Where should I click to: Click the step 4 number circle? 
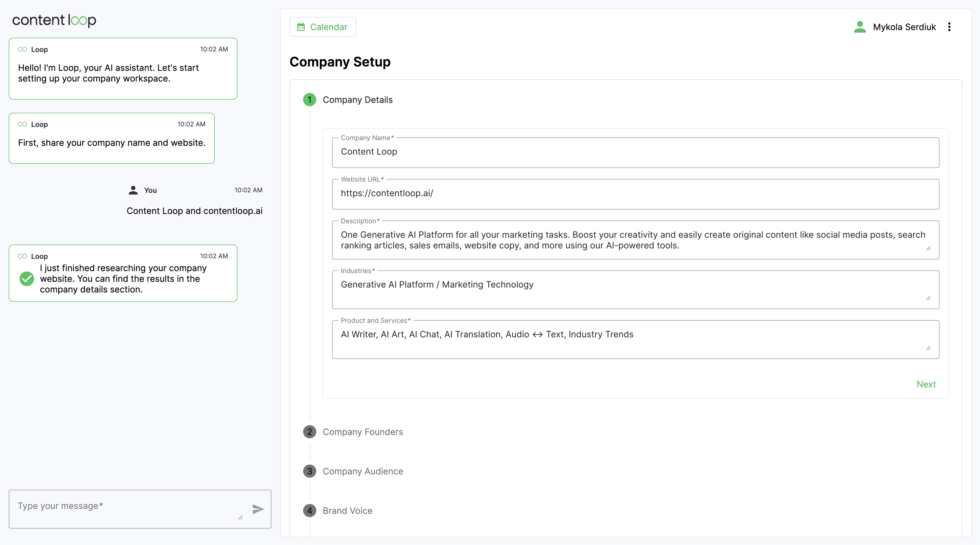(310, 511)
